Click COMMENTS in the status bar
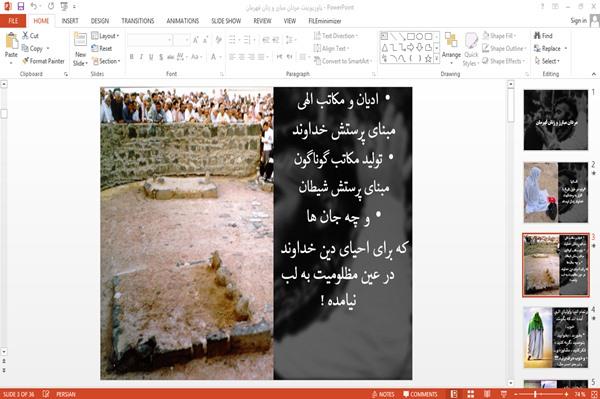Viewport: 600px width, 399px height. (x=420, y=394)
